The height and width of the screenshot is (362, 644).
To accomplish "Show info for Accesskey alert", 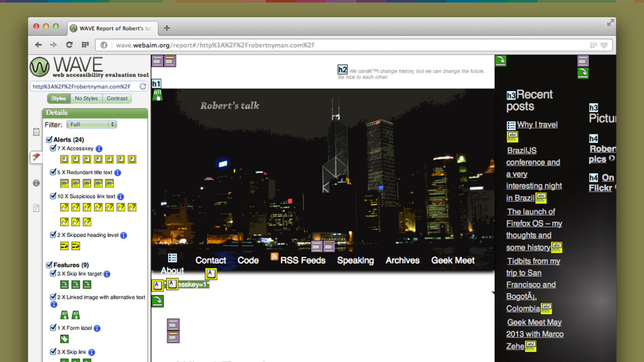I will 99,148.
